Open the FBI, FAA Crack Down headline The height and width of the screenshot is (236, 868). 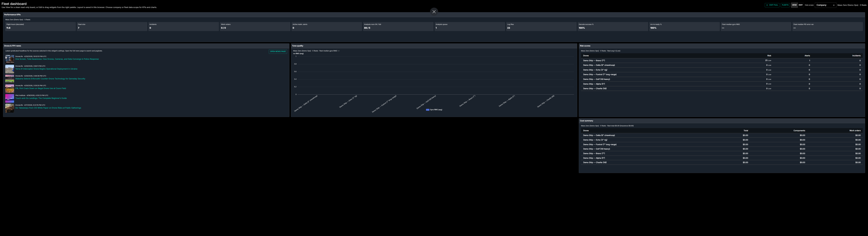(x=40, y=88)
